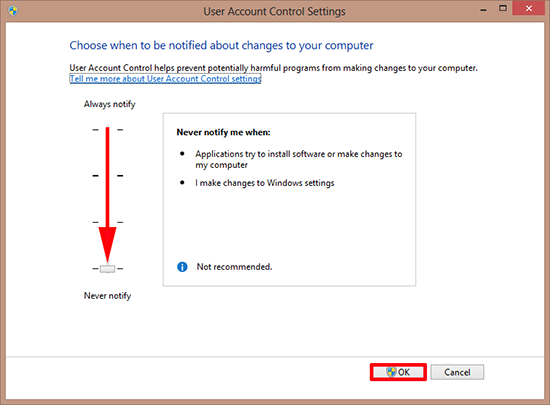Click the I make changes to Windows settings bullet

pos(265,183)
